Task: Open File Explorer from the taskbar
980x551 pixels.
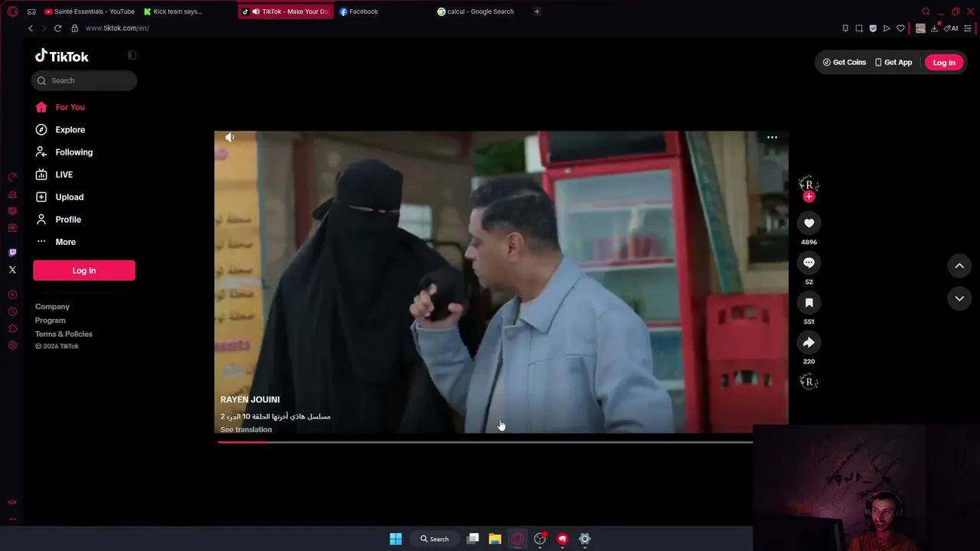Action: point(495,539)
